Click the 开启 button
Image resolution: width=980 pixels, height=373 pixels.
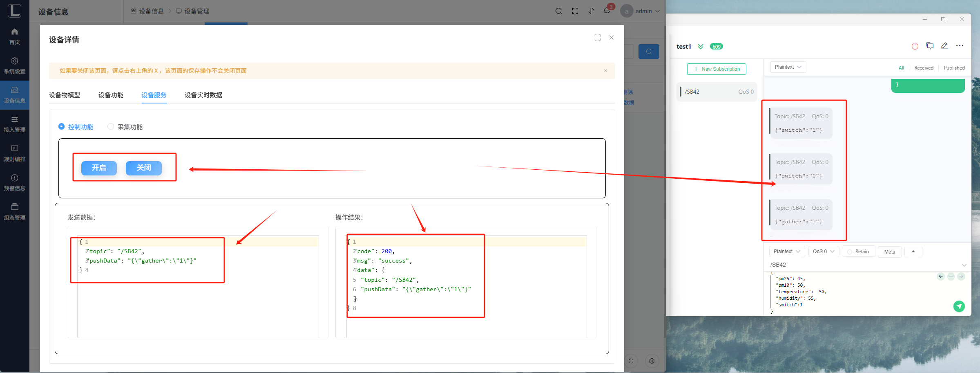99,168
